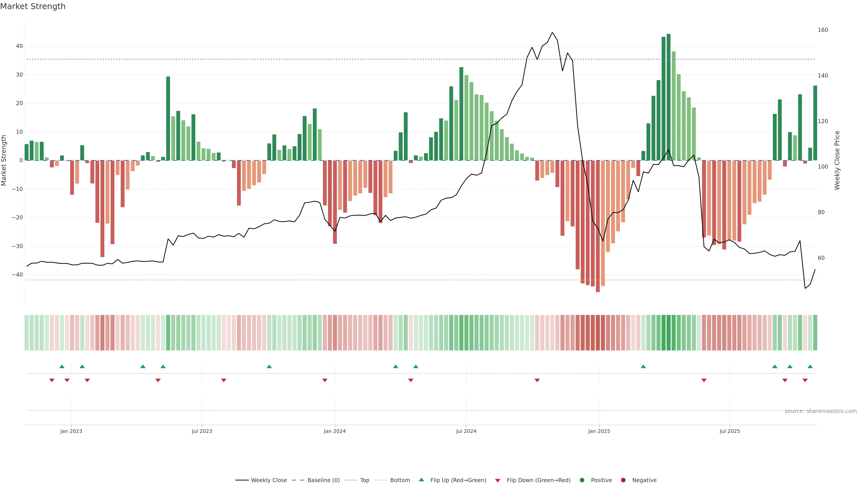Viewport: 868px width, 488px height.
Task: Click the only flip-down triangle between Jul 2024 and Jan 2025
Action: click(x=537, y=380)
